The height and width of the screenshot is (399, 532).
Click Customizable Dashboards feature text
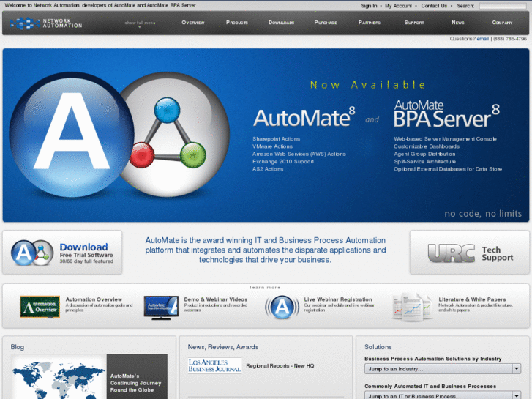coord(427,146)
